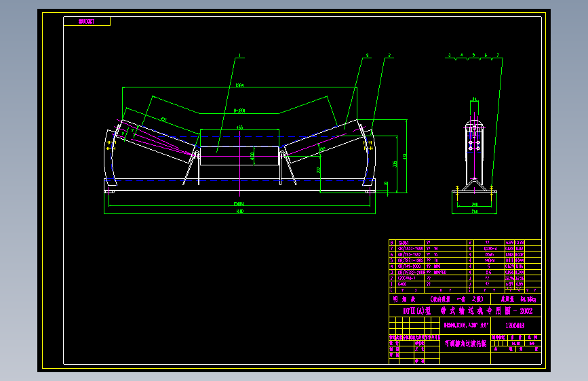
Task: Click the title text ending with 2002
Action: (x=468, y=311)
